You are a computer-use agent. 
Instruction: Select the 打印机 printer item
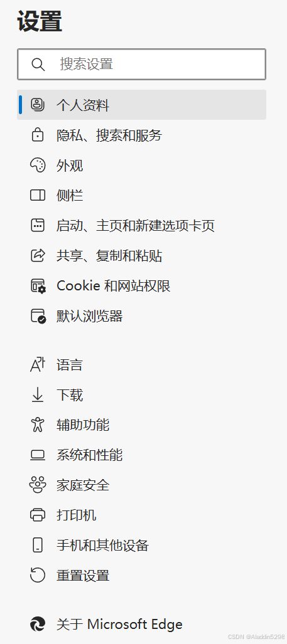(141, 515)
